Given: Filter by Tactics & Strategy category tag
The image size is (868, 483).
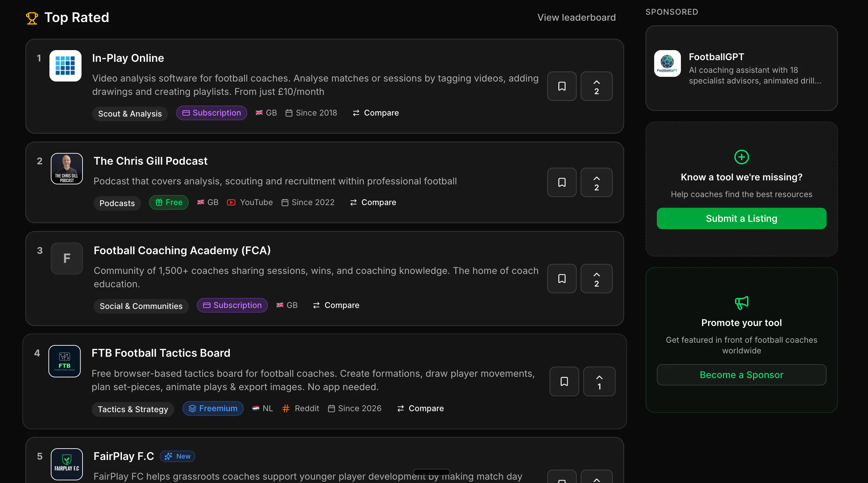Looking at the screenshot, I should [x=133, y=409].
